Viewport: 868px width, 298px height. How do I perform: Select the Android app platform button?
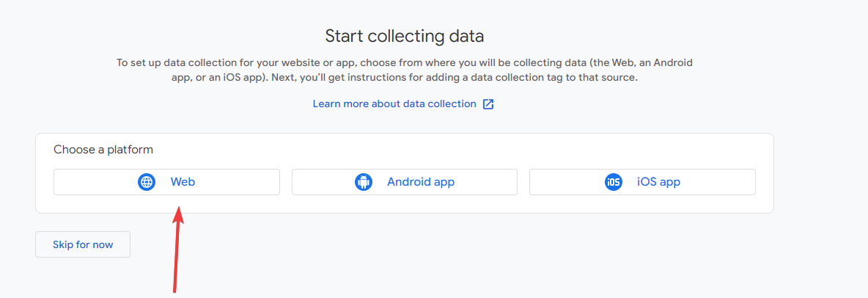404,182
